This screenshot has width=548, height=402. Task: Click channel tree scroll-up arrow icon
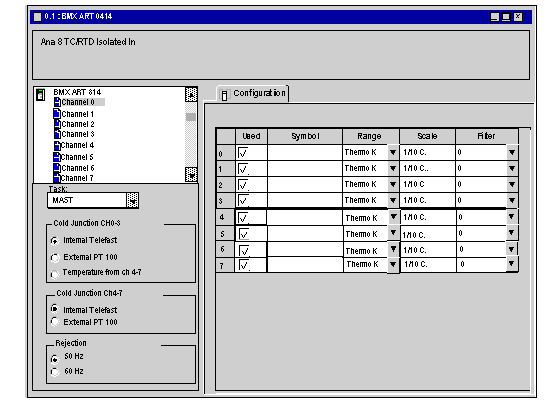click(x=191, y=94)
